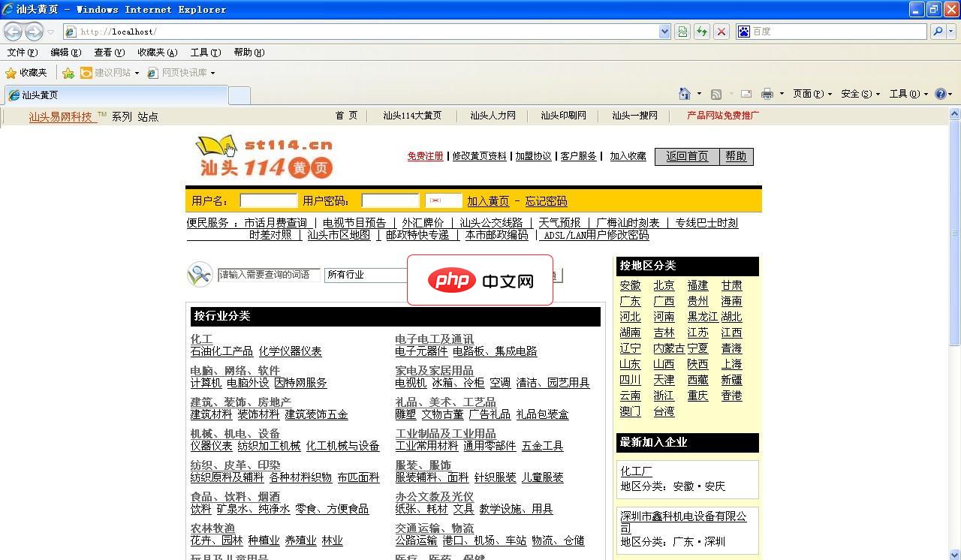This screenshot has height=560, width=961.
Task: Click the 用户名 username input field
Action: (268, 200)
